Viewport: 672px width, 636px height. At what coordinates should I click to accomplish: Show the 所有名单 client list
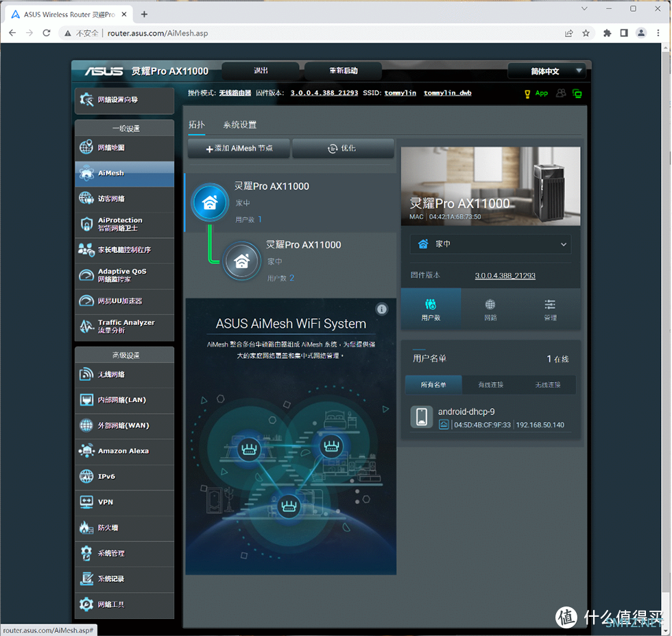click(433, 385)
